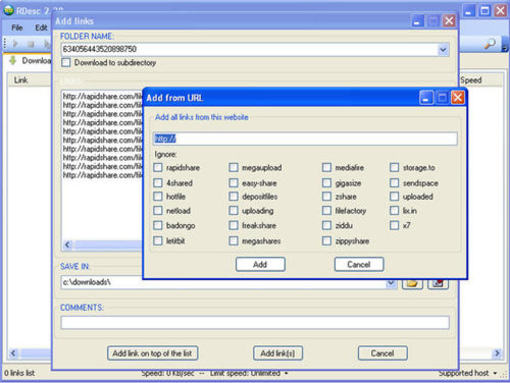Open the Folder Name dropdown arrow
The width and height of the screenshot is (510, 383).
point(443,50)
